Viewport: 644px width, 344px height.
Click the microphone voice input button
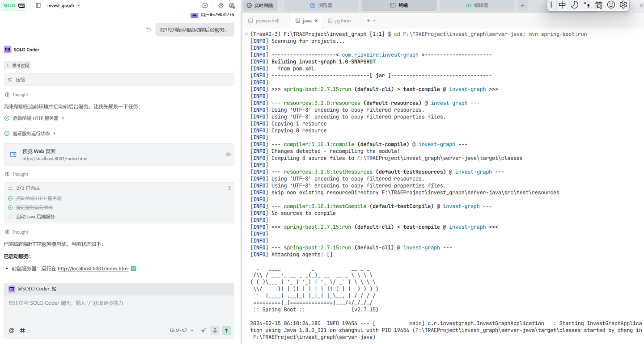(x=215, y=331)
